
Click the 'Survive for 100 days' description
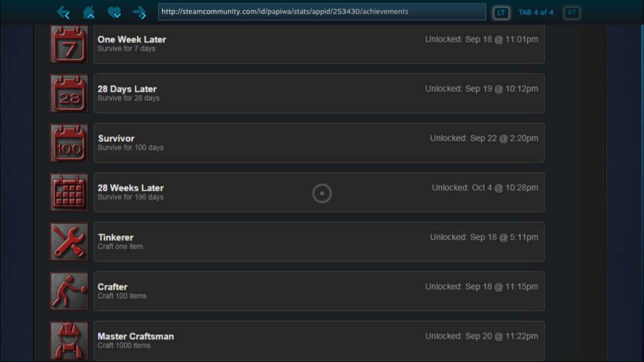tap(131, 148)
